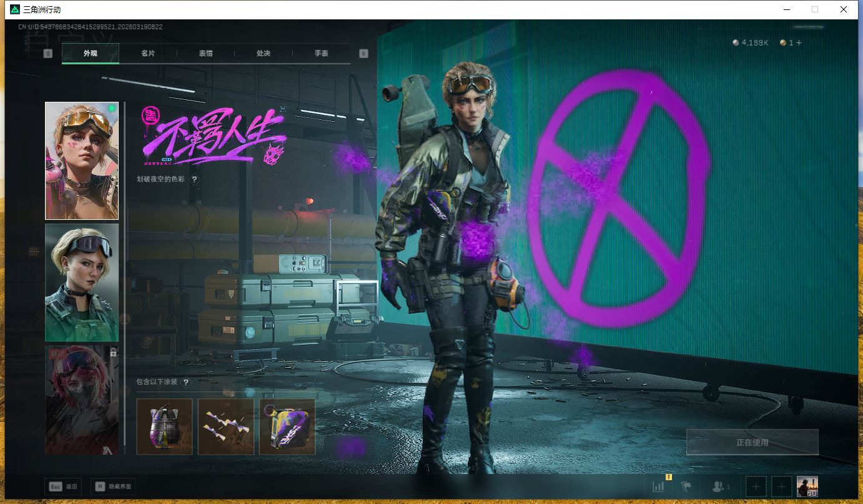Select the grenade skin thumbnail
The height and width of the screenshot is (504, 863).
pos(164,427)
